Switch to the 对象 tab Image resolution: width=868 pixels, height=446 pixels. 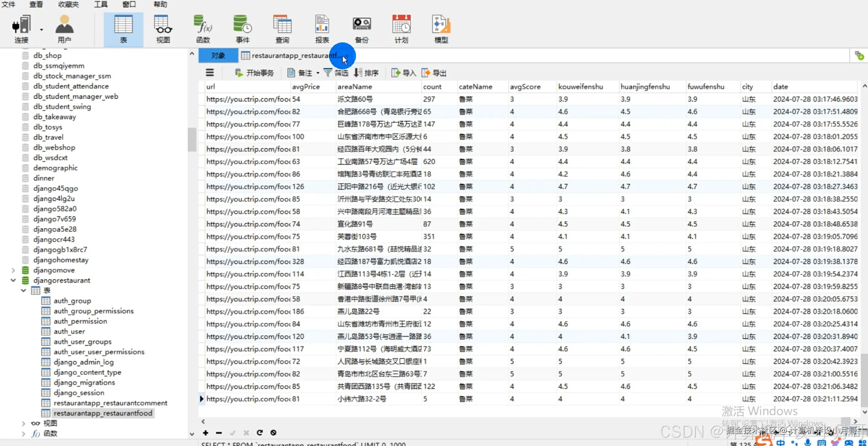pyautogui.click(x=218, y=56)
